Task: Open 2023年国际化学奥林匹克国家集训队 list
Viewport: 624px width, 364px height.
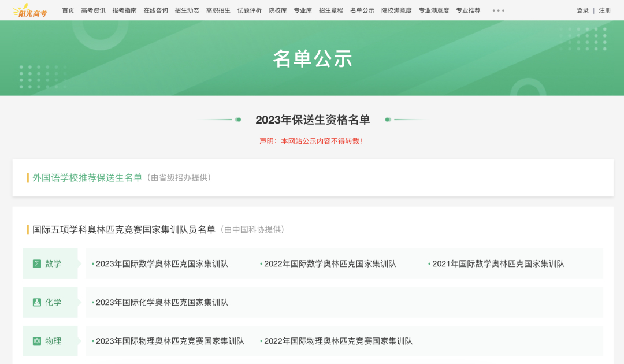Action: 162,303
